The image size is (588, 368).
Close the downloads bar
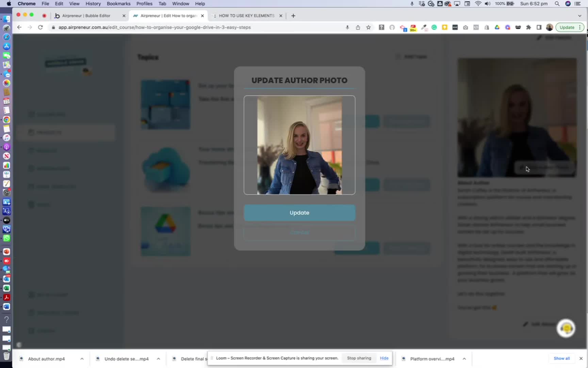pos(581,358)
